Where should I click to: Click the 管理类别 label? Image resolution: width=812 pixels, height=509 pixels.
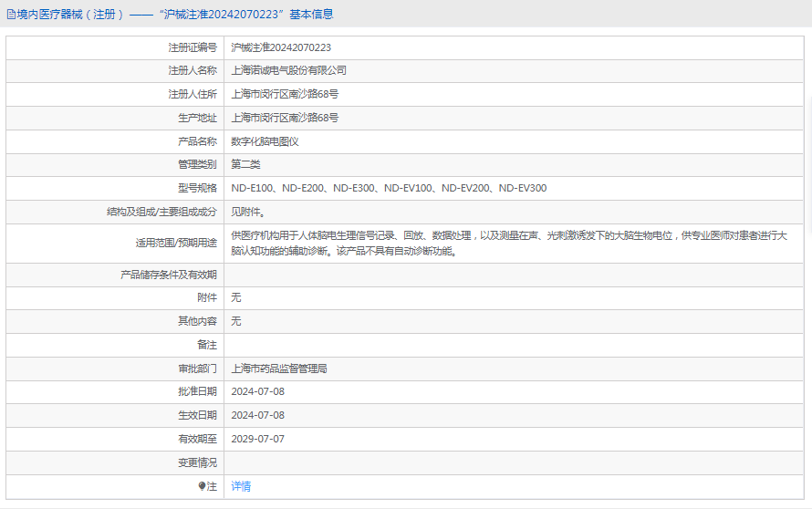pyautogui.click(x=197, y=165)
